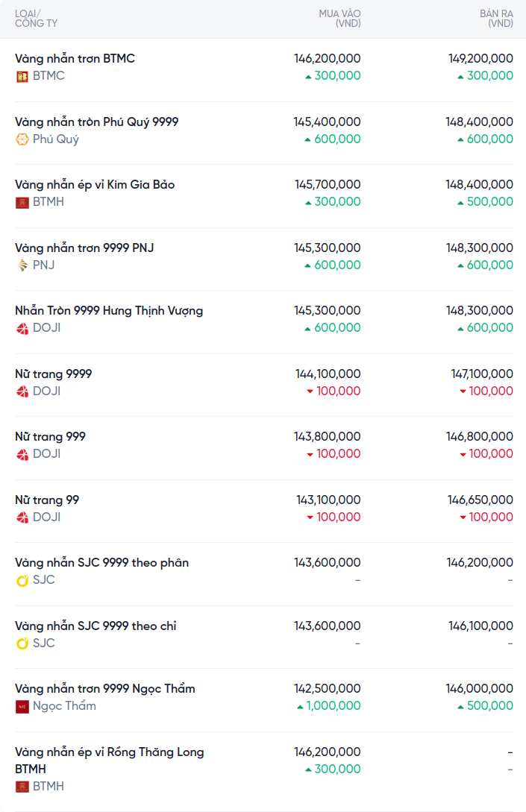The width and height of the screenshot is (526, 812).
Task: Click DOJI logo under Nữ trang 99
Action: click(22, 517)
